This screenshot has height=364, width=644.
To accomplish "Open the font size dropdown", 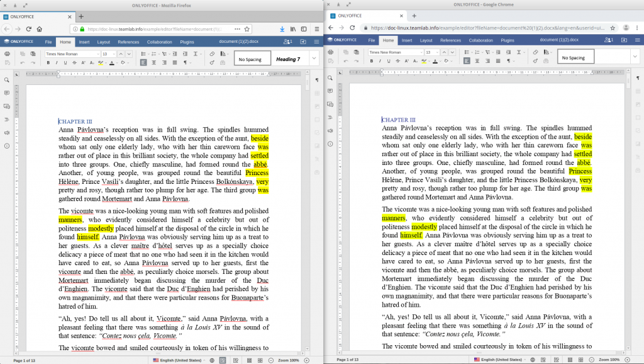I will point(114,54).
